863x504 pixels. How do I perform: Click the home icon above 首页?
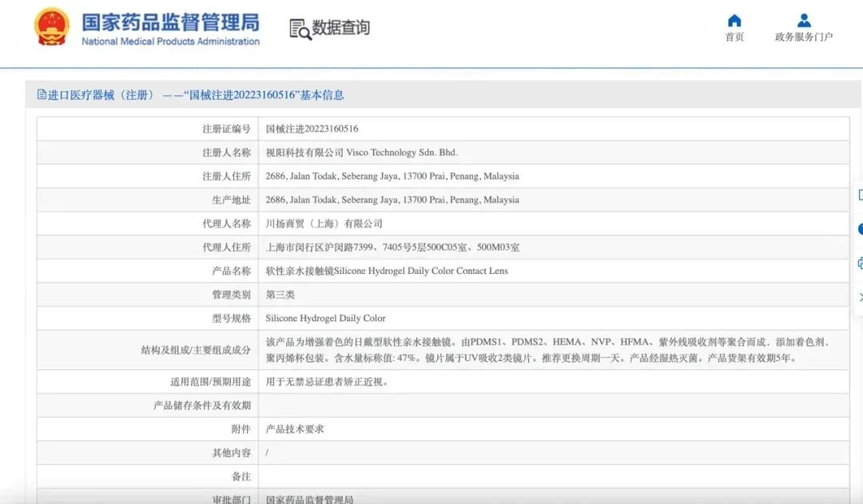point(734,21)
